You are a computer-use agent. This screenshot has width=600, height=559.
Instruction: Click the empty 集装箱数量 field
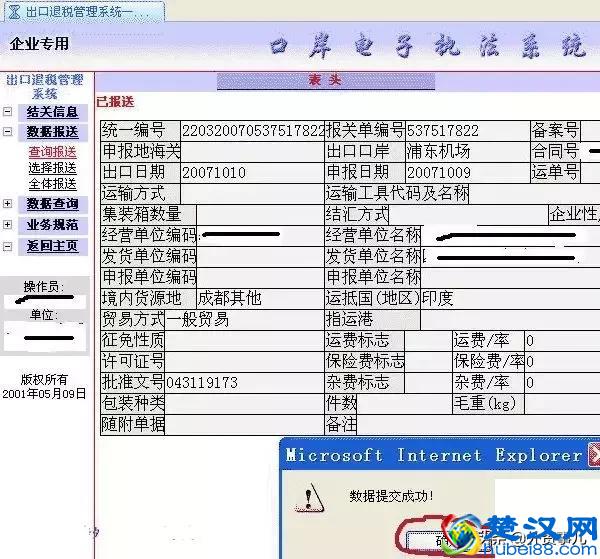(260, 215)
